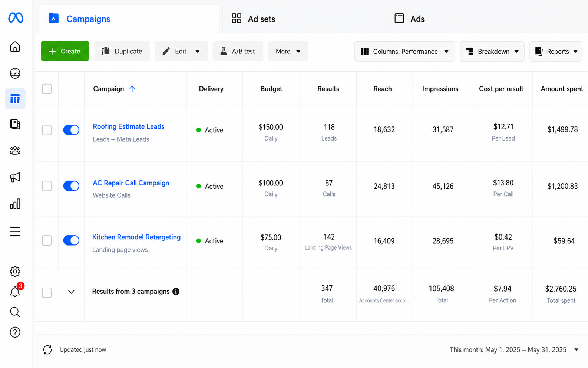Open the search magnifier icon
This screenshot has height=368, width=588.
point(15,312)
